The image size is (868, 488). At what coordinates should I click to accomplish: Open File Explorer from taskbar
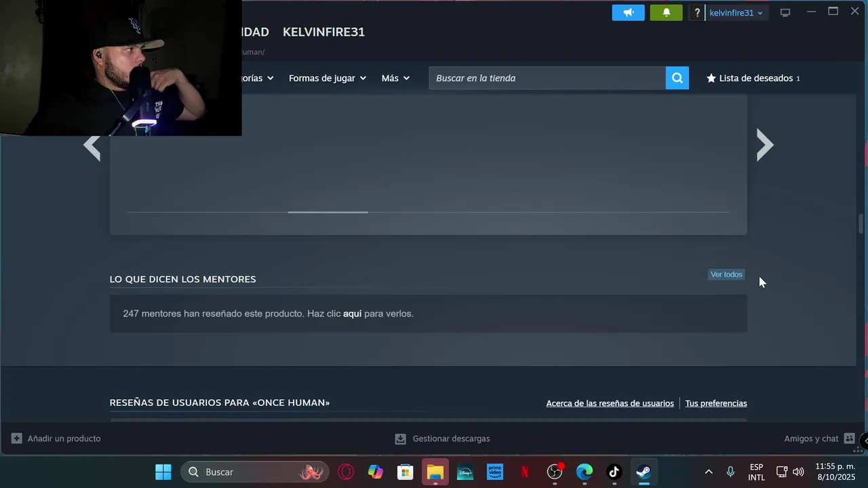click(x=435, y=472)
